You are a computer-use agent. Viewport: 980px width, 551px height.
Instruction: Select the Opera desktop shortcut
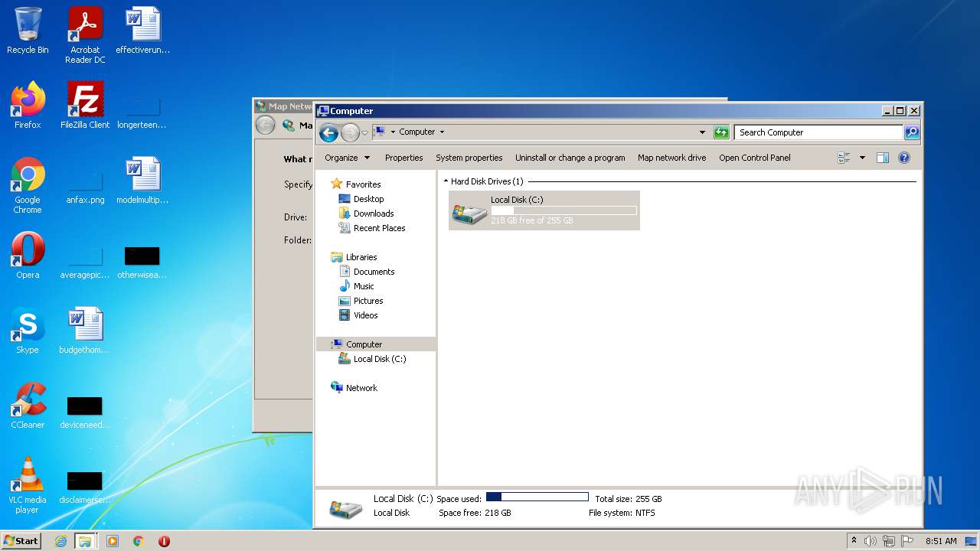[x=28, y=256]
